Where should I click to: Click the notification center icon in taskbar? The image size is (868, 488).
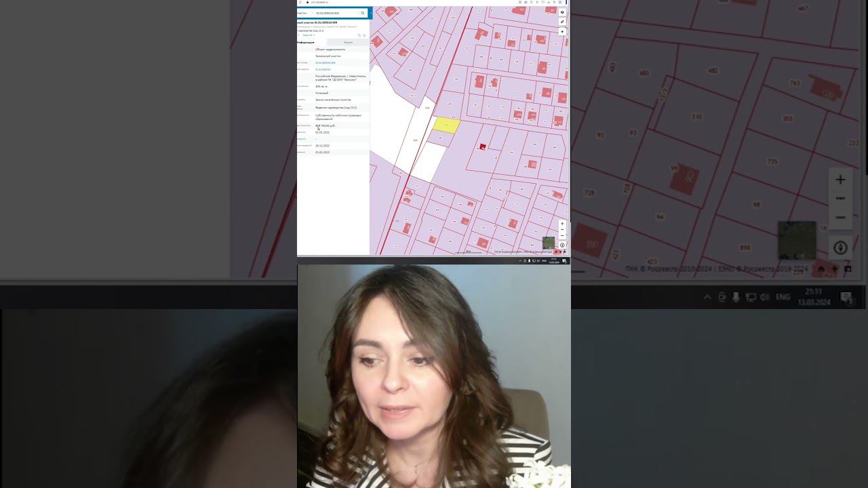click(x=564, y=261)
